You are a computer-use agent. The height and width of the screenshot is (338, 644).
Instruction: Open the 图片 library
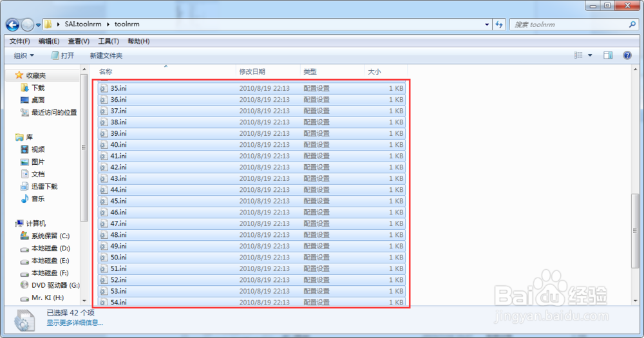pos(38,162)
